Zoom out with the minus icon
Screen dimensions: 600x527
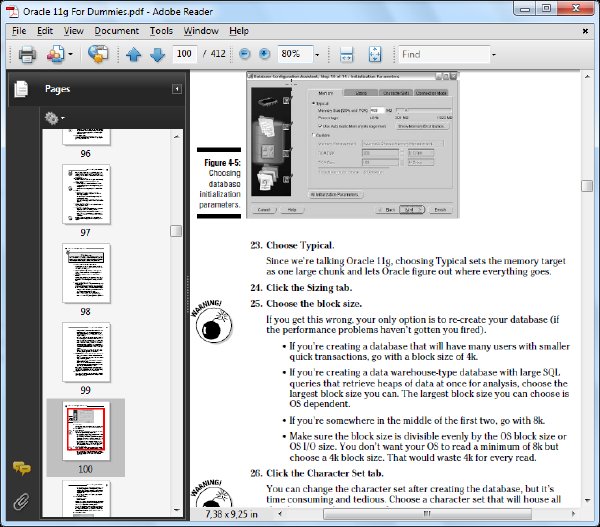pyautogui.click(x=245, y=54)
